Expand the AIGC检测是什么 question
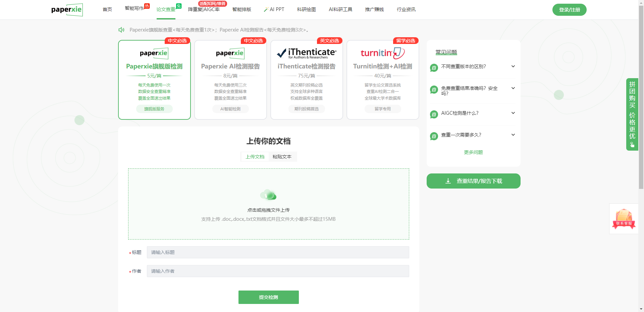This screenshot has height=312, width=644. tap(513, 113)
